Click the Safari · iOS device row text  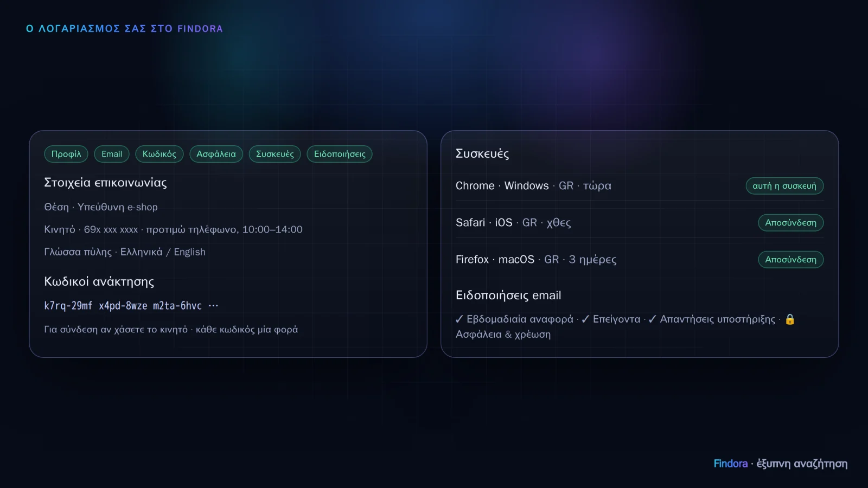tap(513, 223)
